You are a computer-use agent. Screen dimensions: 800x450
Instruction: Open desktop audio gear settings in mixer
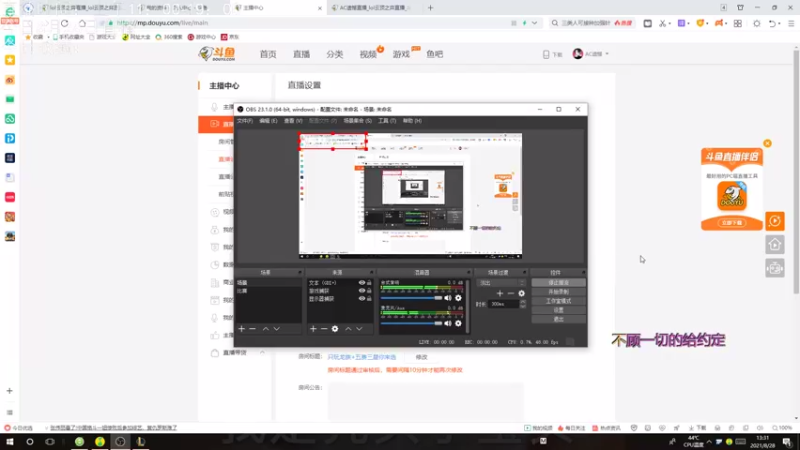[x=458, y=298]
